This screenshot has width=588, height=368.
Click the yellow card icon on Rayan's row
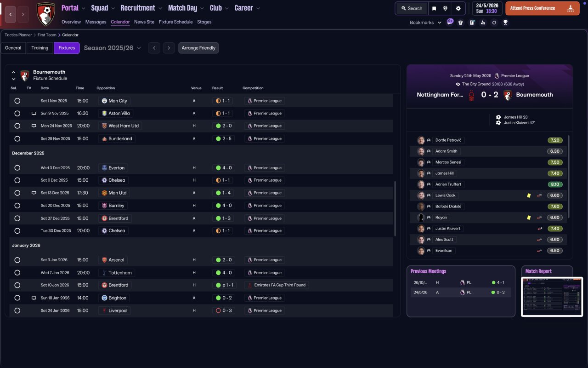529,218
